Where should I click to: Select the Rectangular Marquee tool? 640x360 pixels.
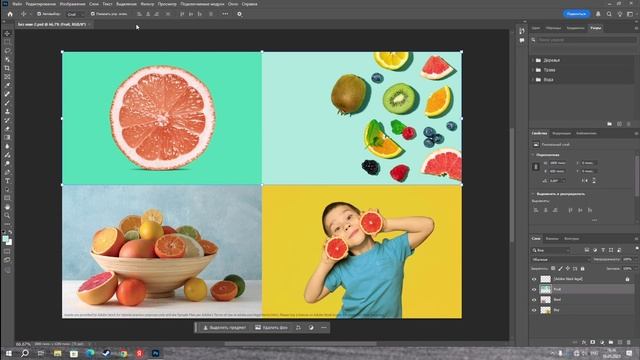click(x=7, y=42)
